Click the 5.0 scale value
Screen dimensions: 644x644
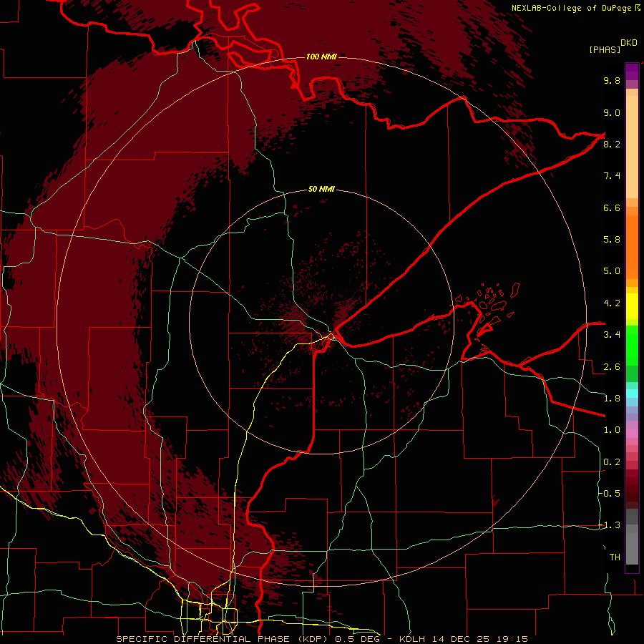click(612, 271)
